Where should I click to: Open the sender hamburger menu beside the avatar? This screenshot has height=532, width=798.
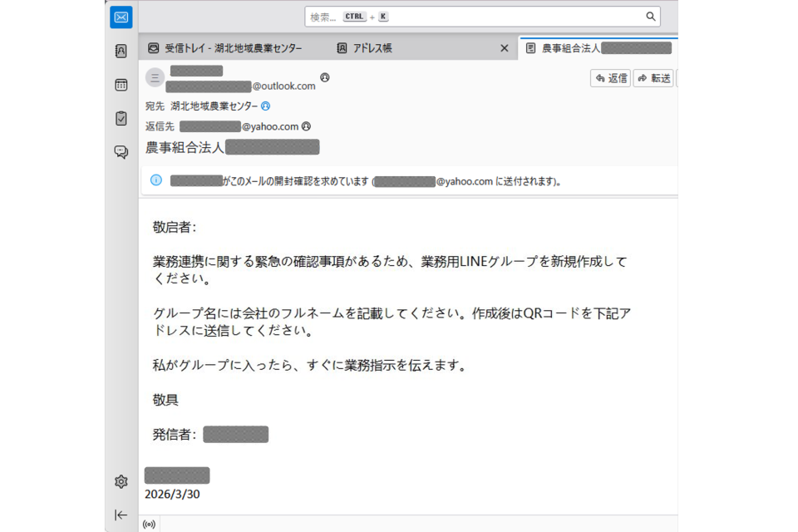[155, 77]
